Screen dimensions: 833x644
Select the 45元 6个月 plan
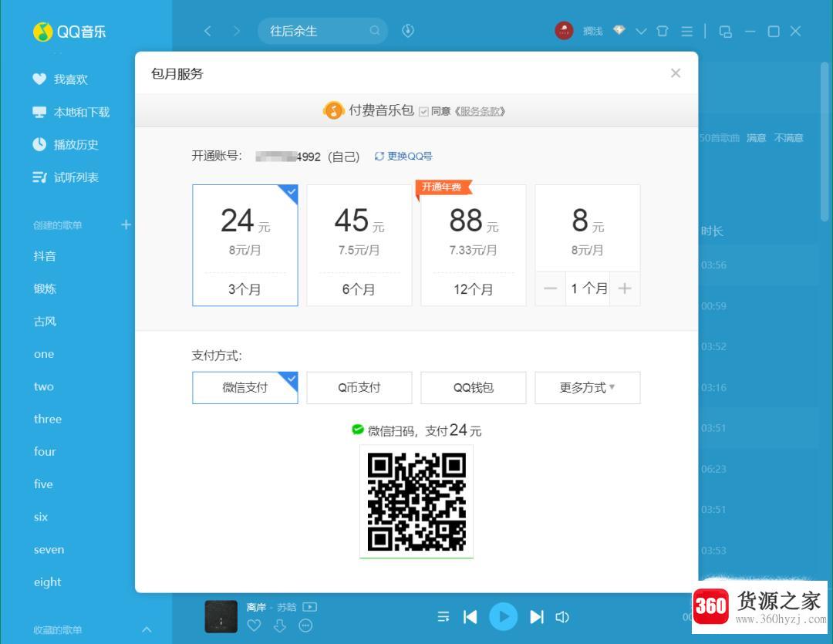point(359,245)
